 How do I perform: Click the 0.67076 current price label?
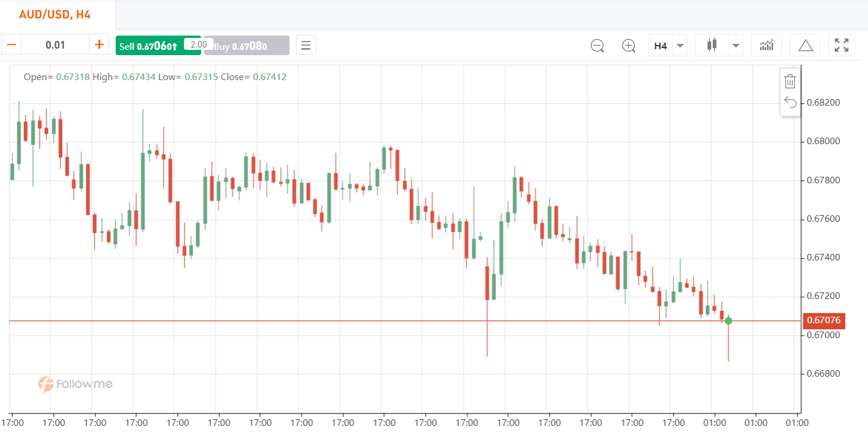824,321
